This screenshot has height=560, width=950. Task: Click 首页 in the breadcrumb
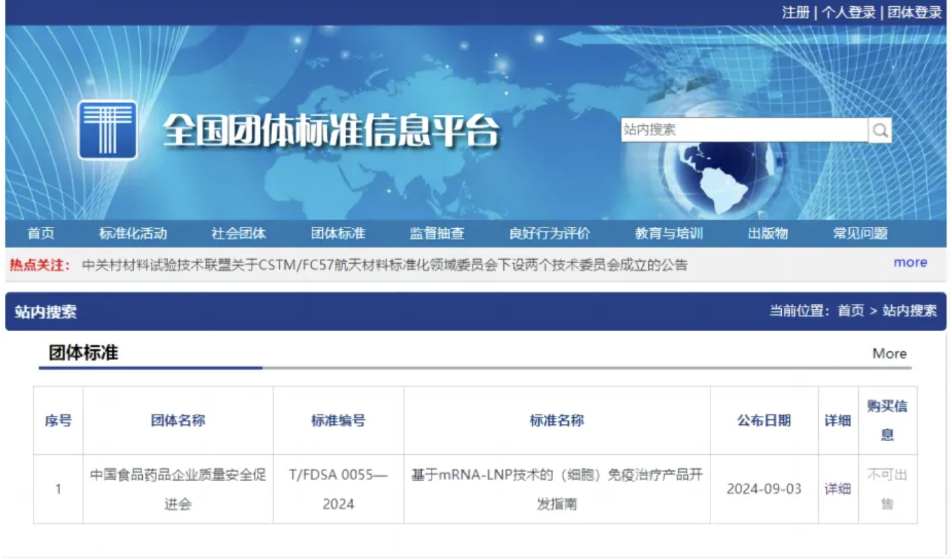[851, 311]
